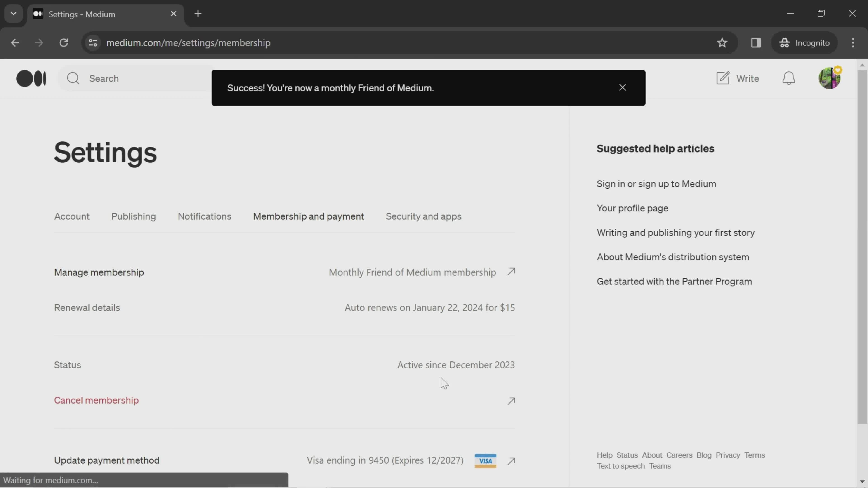Click the notifications bell icon
Viewport: 868px width, 488px height.
(x=790, y=78)
